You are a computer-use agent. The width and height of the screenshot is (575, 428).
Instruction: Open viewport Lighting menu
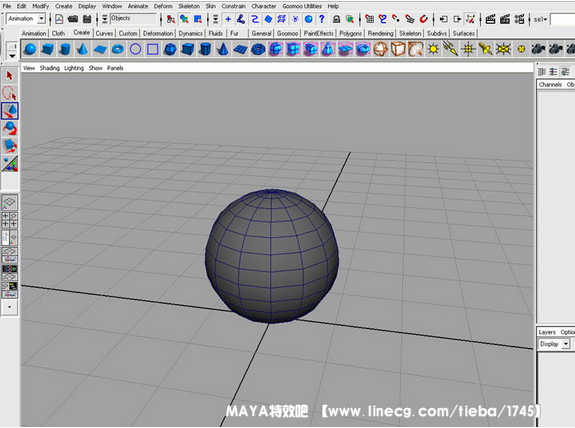[x=74, y=68]
